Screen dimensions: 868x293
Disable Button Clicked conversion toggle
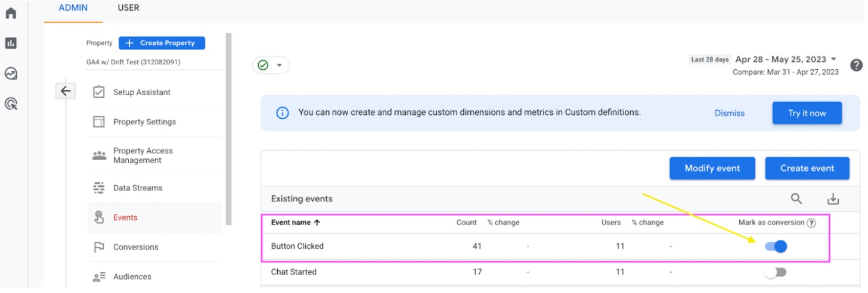(776, 246)
